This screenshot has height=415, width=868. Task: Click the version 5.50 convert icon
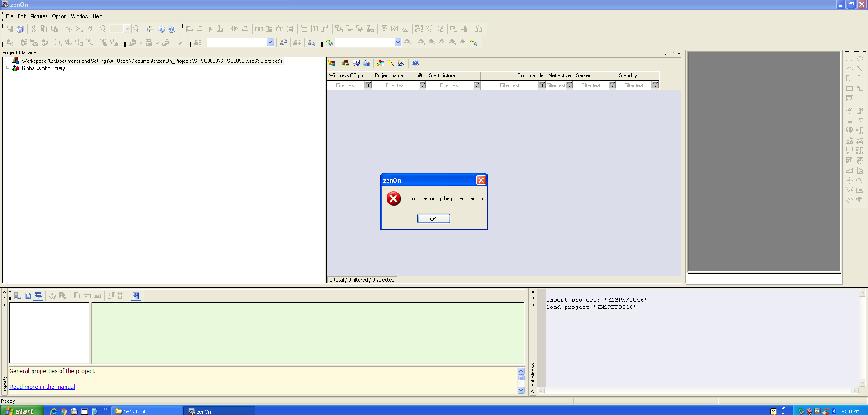pyautogui.click(x=356, y=63)
